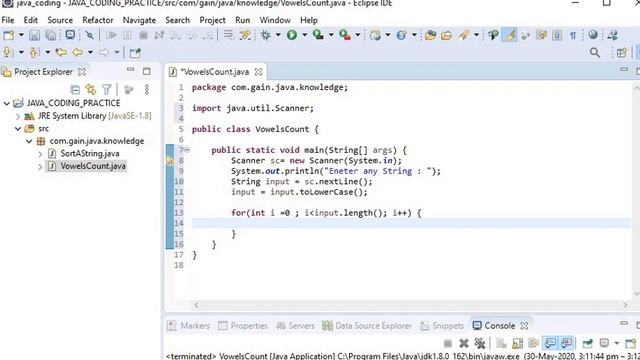Open the External Tools dropdown arrow

(x=358, y=35)
